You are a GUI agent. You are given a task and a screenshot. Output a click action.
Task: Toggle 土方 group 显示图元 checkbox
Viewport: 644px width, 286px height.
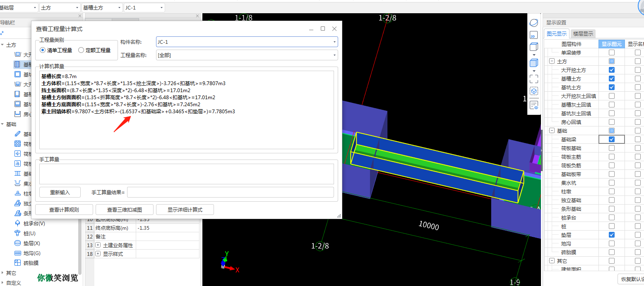click(x=611, y=61)
